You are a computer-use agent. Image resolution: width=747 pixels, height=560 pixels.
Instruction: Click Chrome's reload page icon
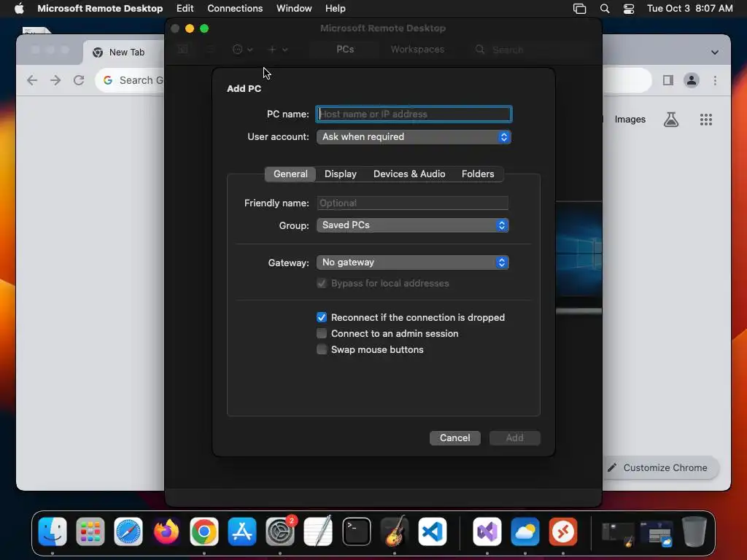click(x=79, y=80)
